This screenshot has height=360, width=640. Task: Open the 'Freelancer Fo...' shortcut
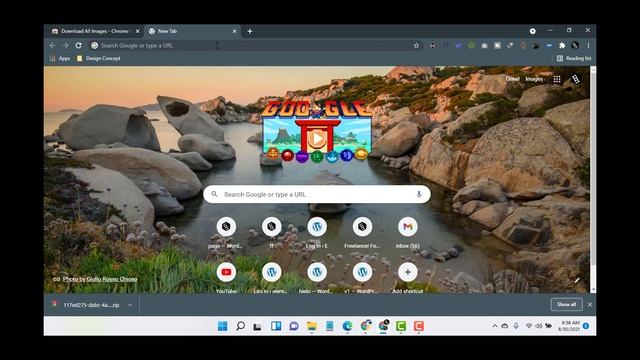(362, 233)
